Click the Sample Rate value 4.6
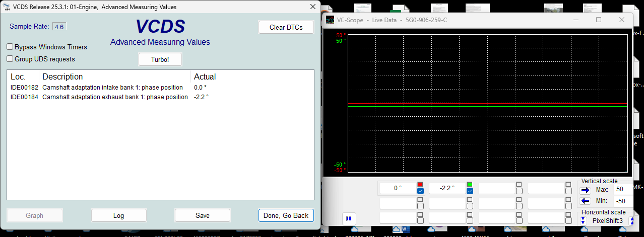This screenshot has width=644, height=237. [59, 26]
